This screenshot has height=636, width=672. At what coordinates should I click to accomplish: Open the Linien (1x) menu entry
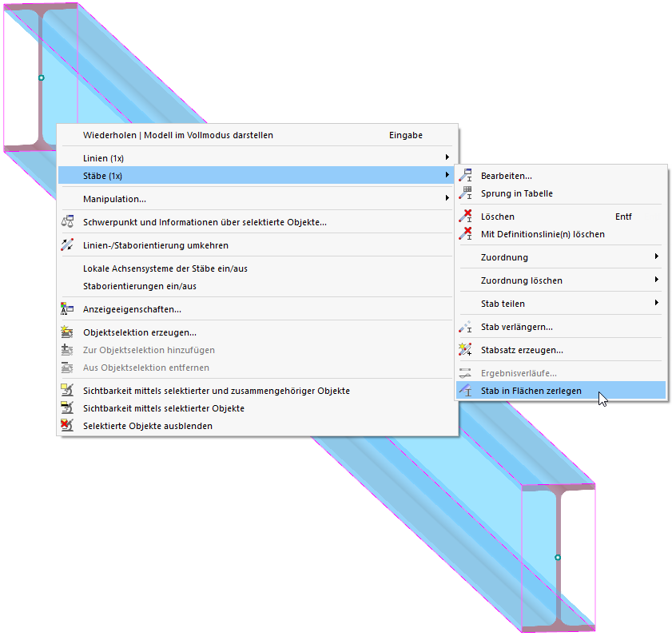[x=256, y=157]
